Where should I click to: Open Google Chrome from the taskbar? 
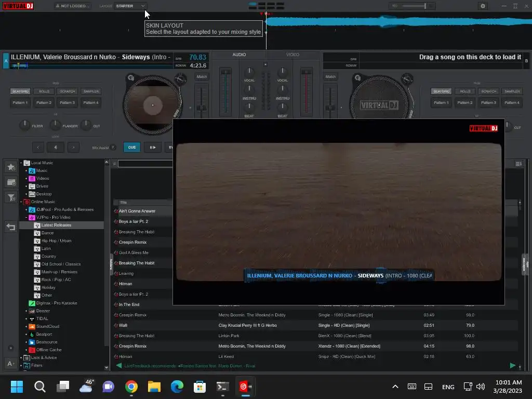[x=131, y=387]
